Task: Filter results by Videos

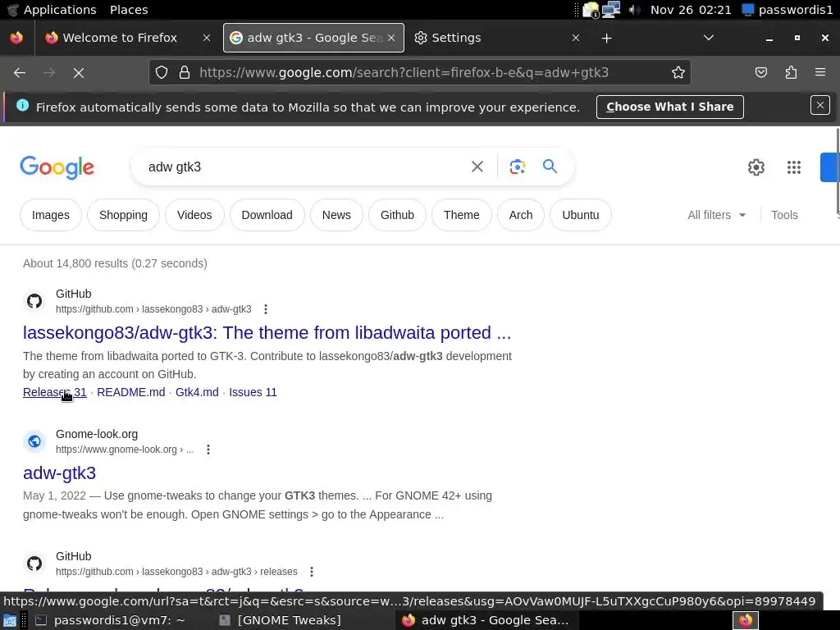Action: tap(194, 215)
